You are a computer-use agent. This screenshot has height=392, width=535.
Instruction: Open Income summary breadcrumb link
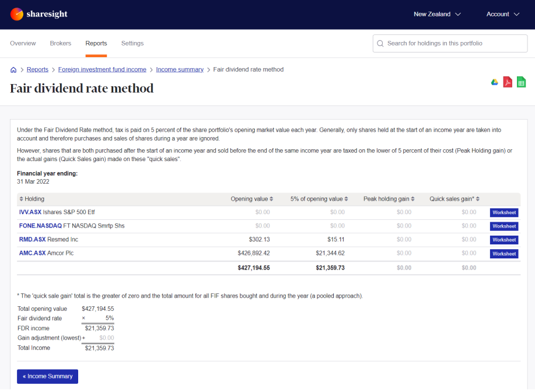click(x=180, y=69)
